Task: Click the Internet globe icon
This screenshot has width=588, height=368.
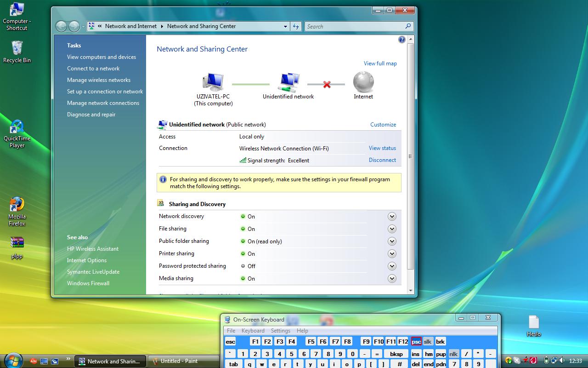Action: [x=363, y=82]
